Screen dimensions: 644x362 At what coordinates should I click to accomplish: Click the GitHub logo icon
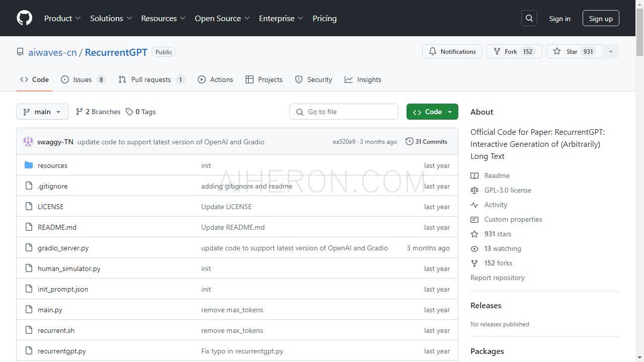point(24,18)
